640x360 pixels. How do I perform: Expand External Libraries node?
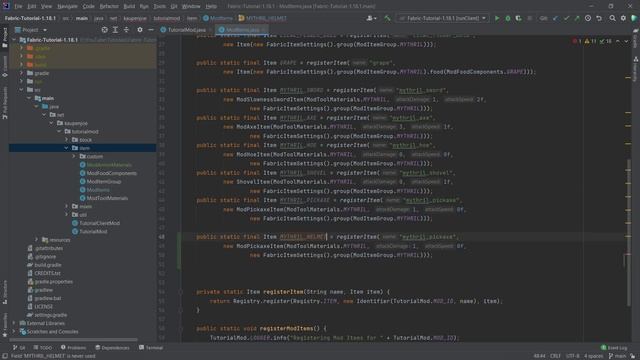14,323
